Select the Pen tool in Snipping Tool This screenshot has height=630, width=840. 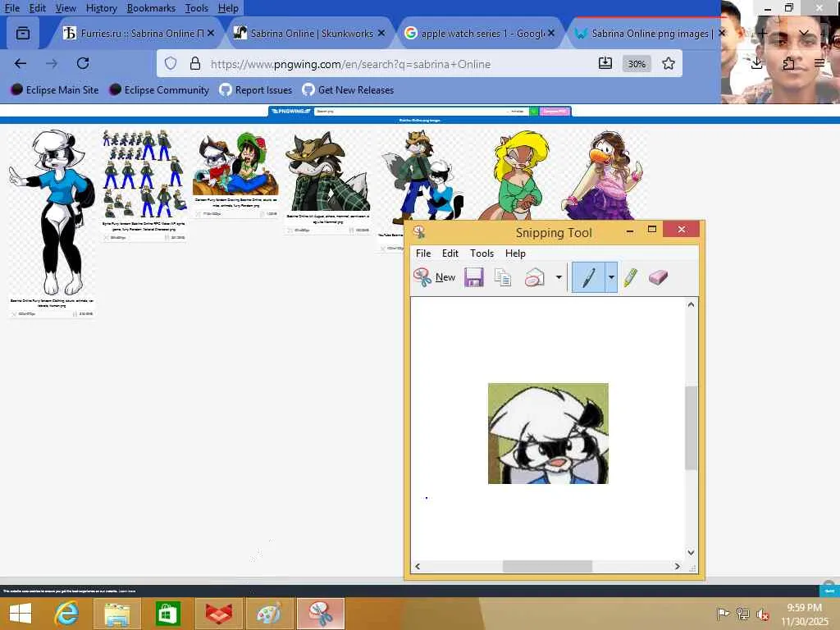coord(588,277)
